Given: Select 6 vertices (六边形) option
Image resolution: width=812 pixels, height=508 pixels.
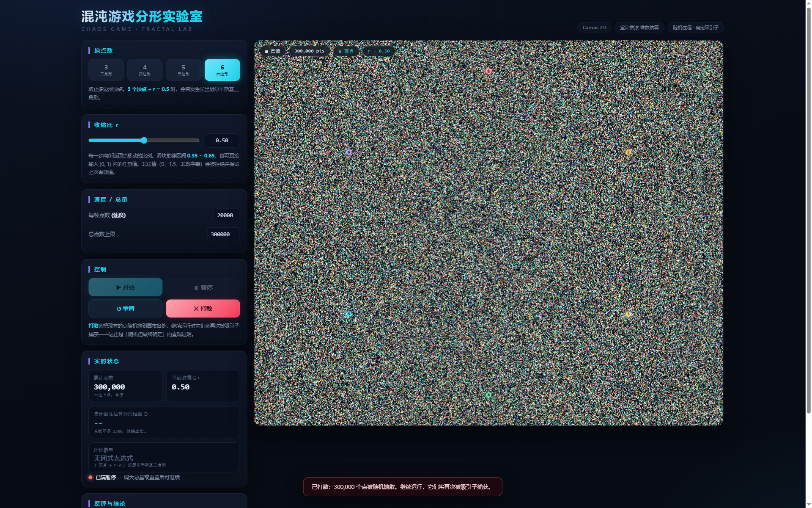Looking at the screenshot, I should (222, 70).
